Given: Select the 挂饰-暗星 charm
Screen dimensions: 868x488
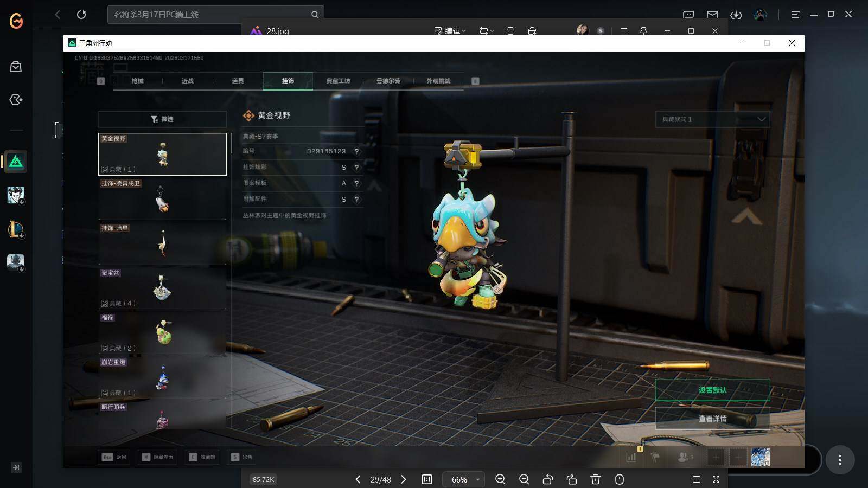Looking at the screenshot, I should (x=162, y=243).
